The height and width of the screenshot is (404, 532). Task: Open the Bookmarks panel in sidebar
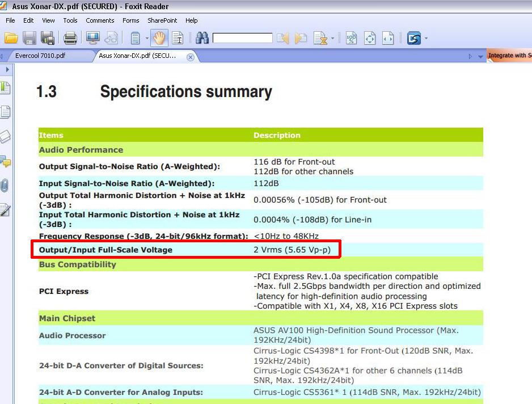click(x=5, y=87)
